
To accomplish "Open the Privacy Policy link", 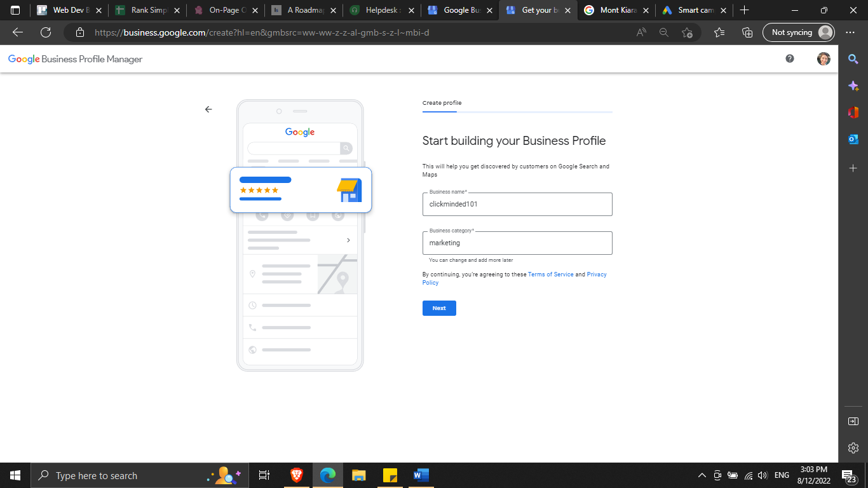I will [596, 274].
